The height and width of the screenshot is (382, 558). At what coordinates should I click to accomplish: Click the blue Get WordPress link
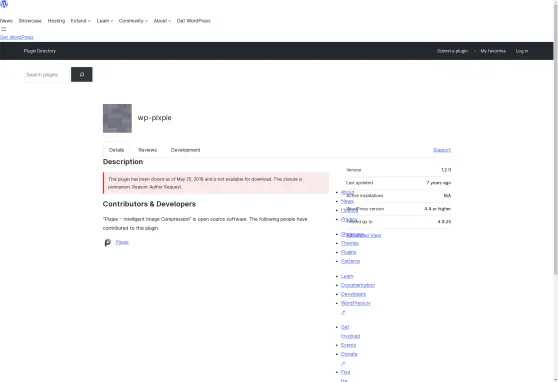point(17,37)
